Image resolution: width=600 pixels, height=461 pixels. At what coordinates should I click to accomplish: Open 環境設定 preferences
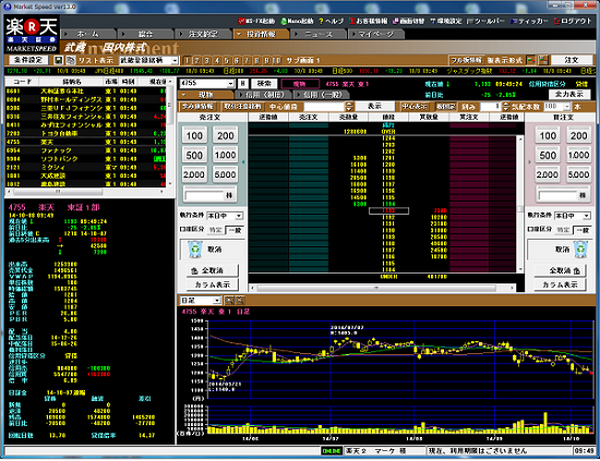point(446,21)
